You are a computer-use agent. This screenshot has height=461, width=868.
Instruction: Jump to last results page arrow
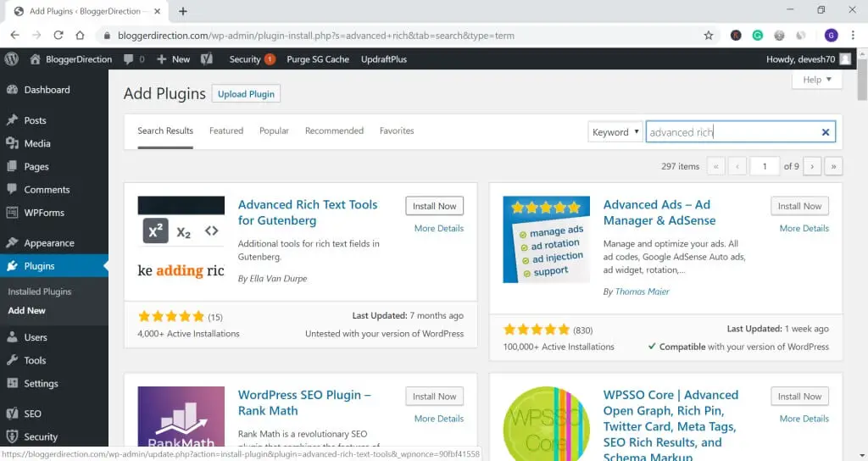(x=833, y=166)
